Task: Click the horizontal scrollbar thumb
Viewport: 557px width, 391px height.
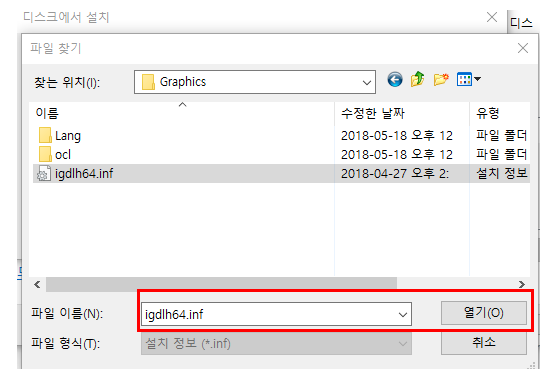Action: pos(221,284)
